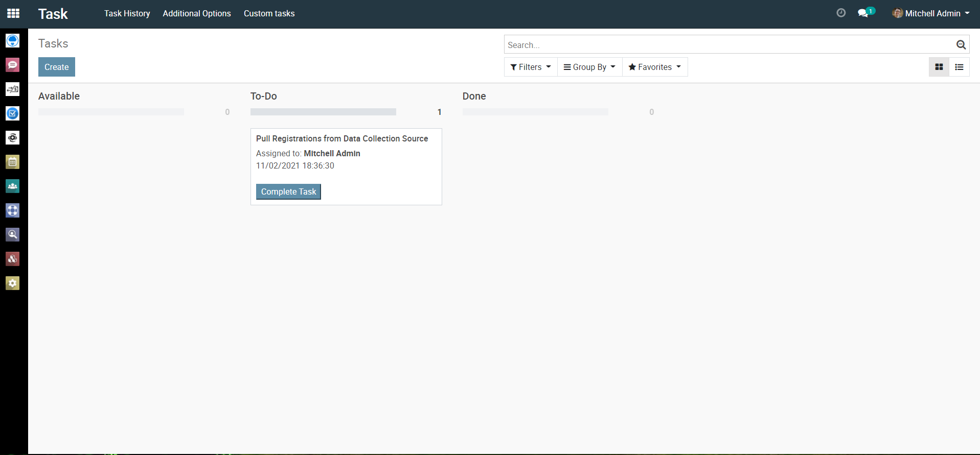Open the Custom tasks menu
The width and height of the screenshot is (980, 455).
269,14
